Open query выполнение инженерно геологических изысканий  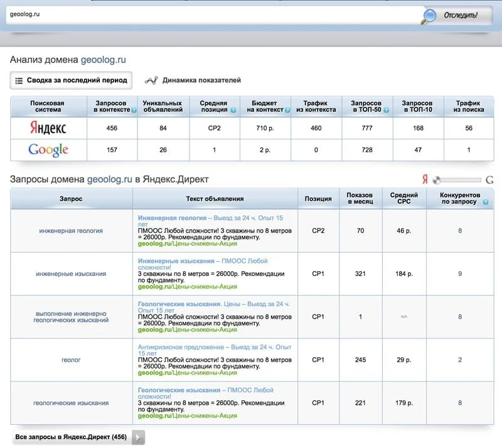coord(71,317)
